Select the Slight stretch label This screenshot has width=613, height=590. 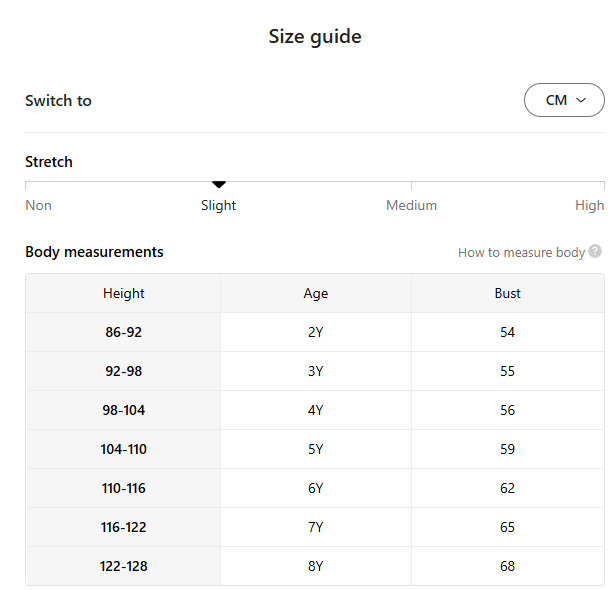218,205
